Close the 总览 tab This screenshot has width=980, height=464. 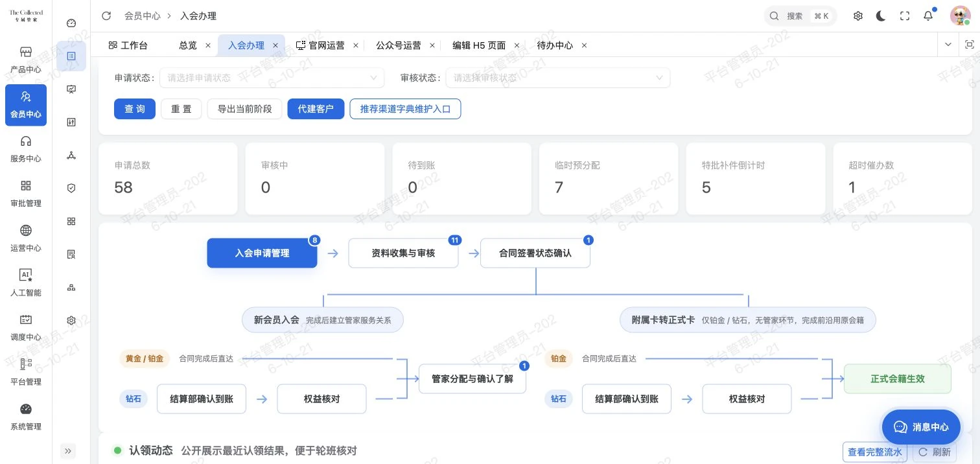point(207,45)
